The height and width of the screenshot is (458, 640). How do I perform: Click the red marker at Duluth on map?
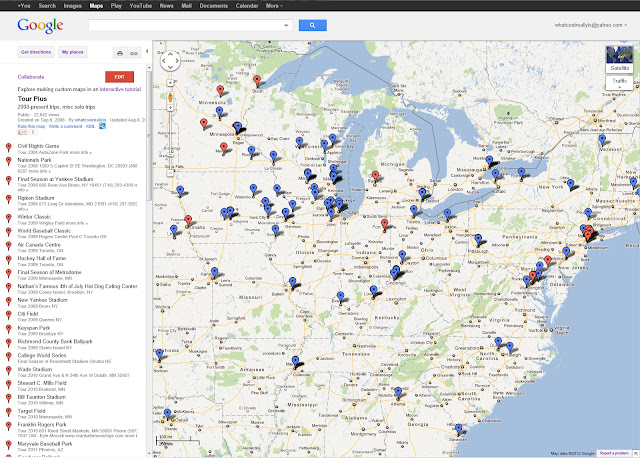pyautogui.click(x=257, y=80)
